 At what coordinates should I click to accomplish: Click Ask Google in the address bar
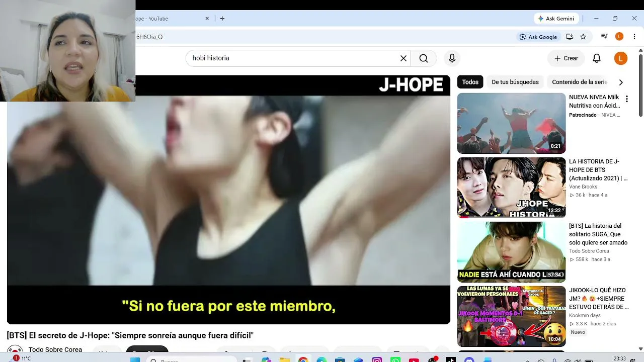point(538,37)
